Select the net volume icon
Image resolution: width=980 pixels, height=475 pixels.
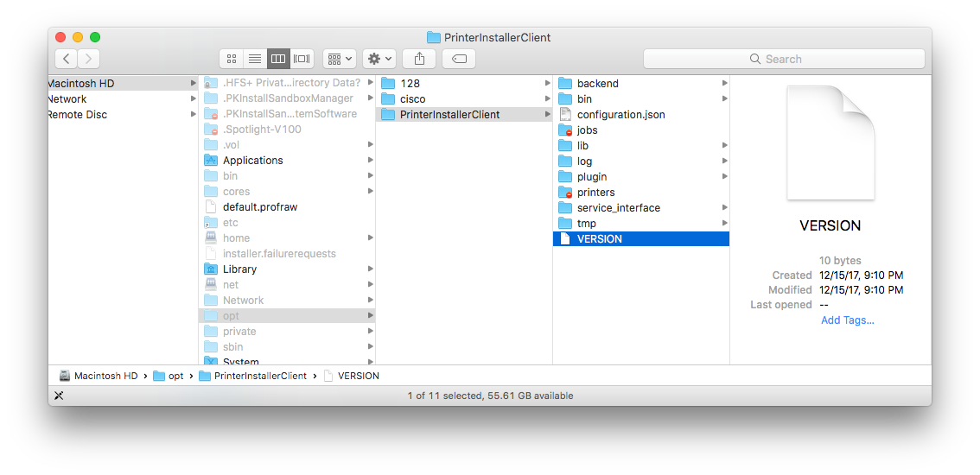click(x=211, y=284)
